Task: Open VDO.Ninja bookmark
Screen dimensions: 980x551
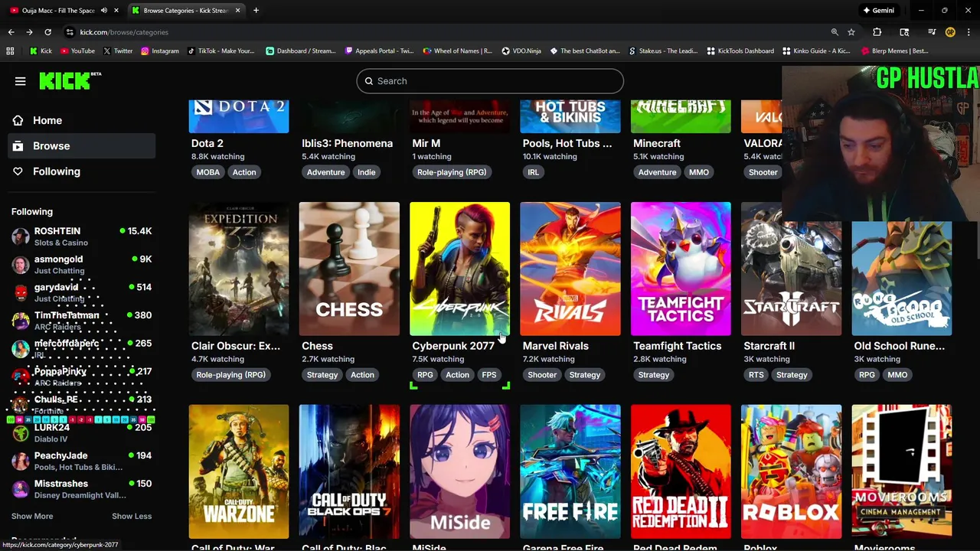Action: pos(521,51)
